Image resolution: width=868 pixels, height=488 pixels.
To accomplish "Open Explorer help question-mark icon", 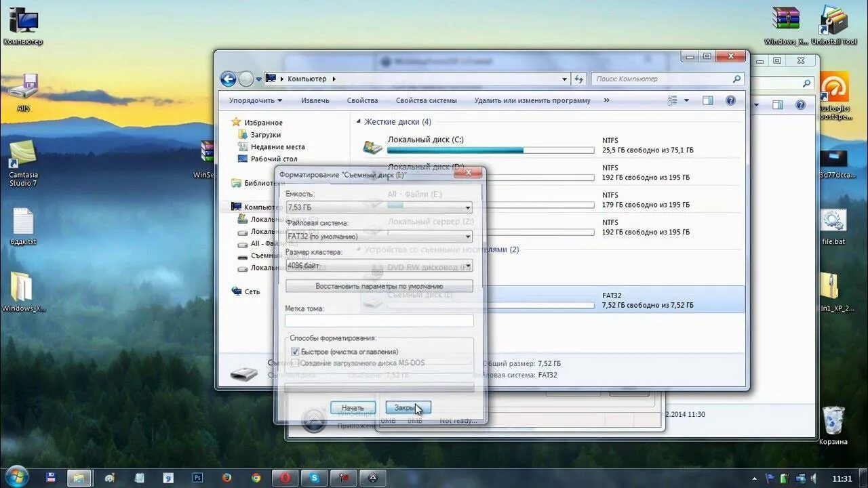I will [x=730, y=100].
